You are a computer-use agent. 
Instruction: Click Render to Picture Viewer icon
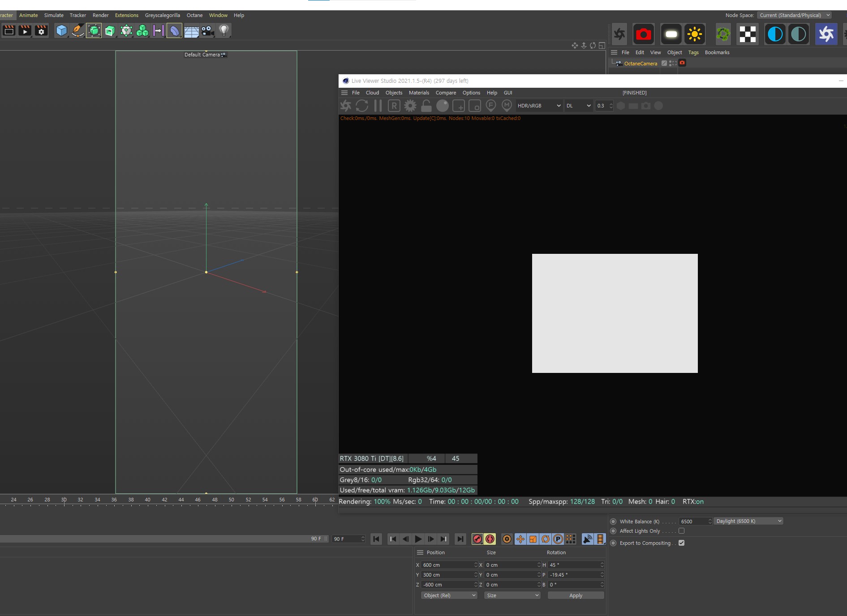(x=25, y=30)
